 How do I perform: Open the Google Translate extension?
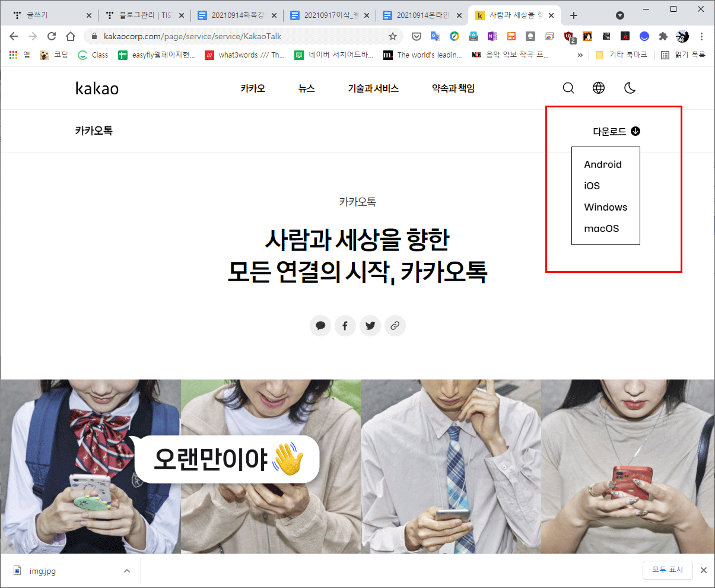click(x=436, y=36)
